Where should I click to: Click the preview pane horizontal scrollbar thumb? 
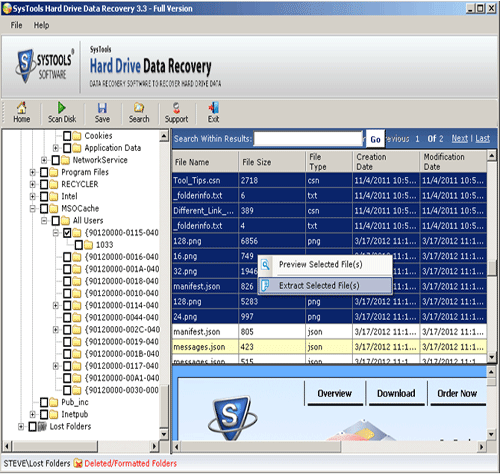(261, 447)
